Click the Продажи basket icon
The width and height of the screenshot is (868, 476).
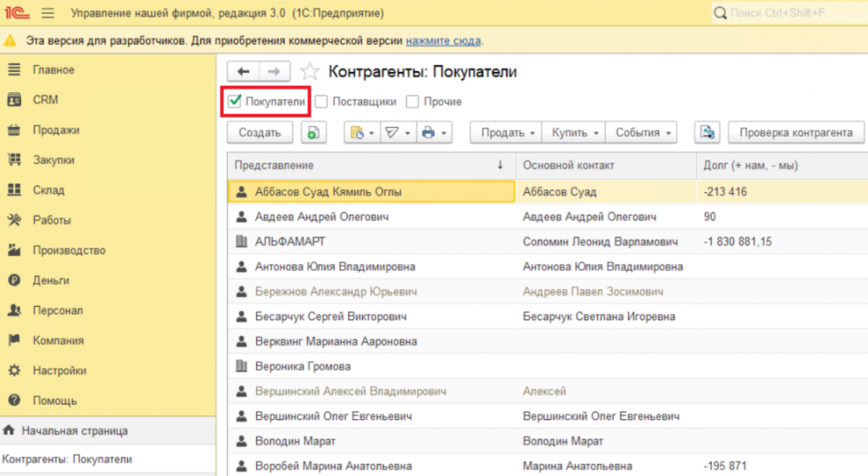coord(14,130)
